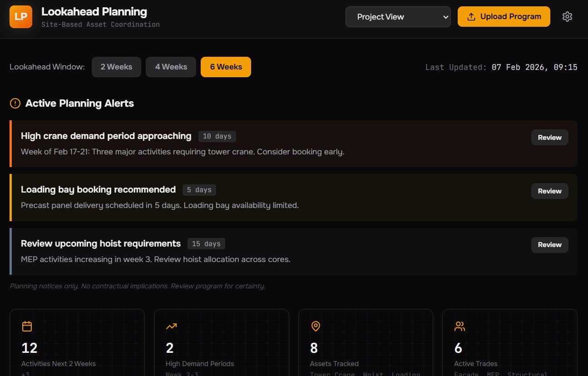Select the 6 Weeks lookahead option
588x376 pixels.
point(226,67)
